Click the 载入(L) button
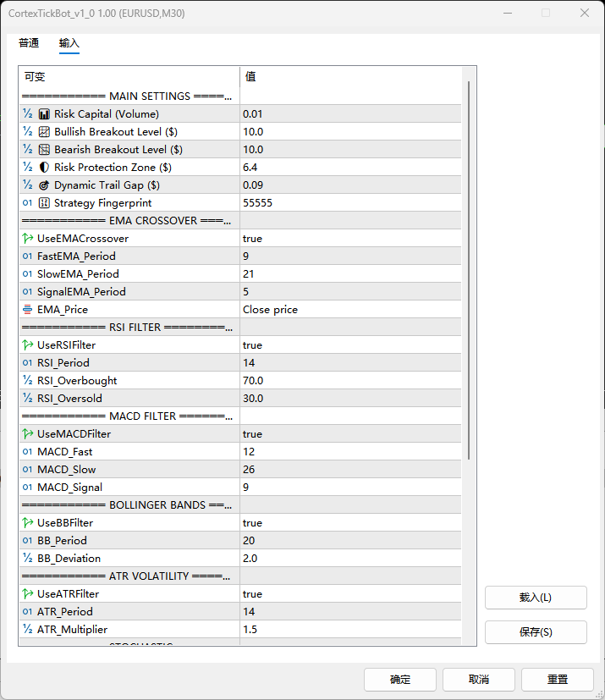 pos(536,598)
